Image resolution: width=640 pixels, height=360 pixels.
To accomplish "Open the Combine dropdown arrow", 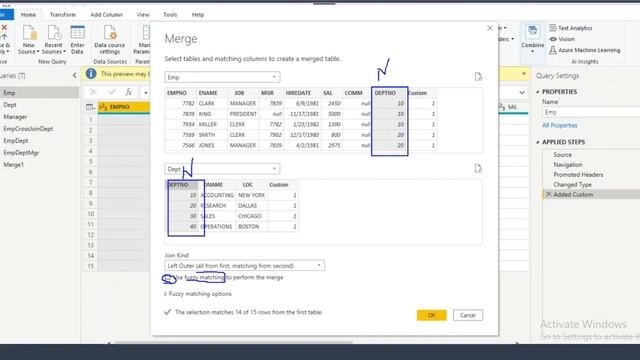I will coord(533,51).
